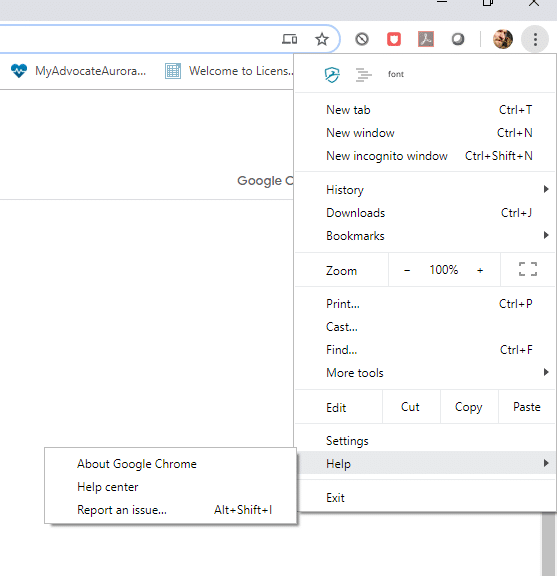Increase zoom with plus button
This screenshot has width=557, height=576.
click(480, 270)
